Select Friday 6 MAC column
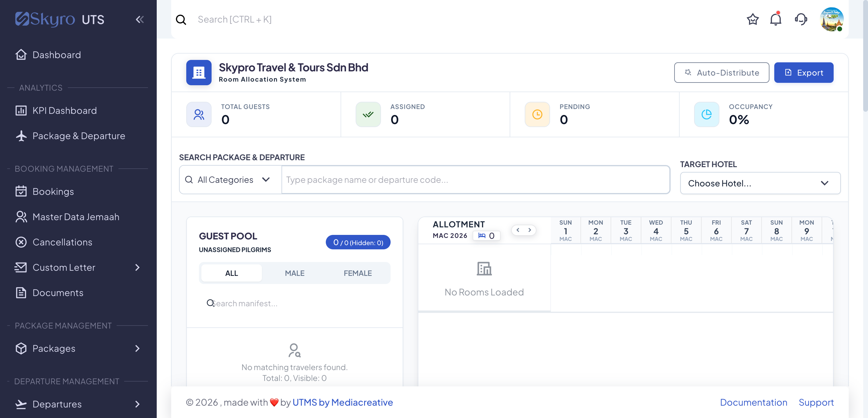 tap(716, 230)
